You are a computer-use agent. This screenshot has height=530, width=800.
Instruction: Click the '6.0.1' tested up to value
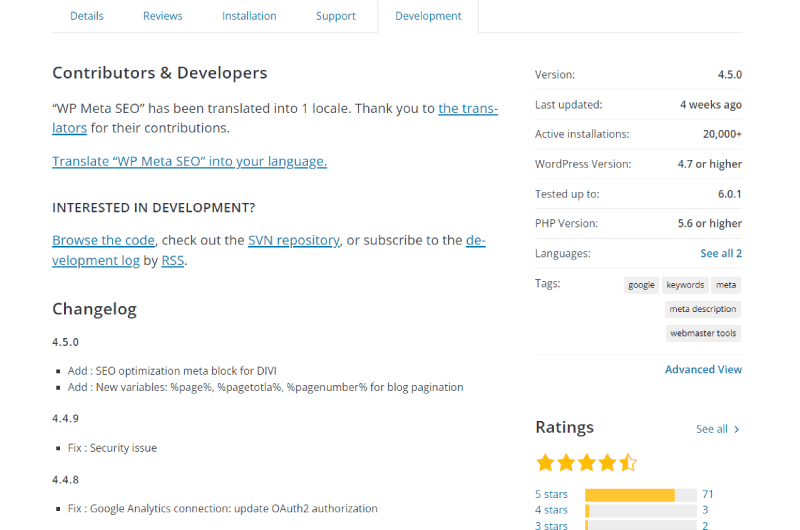(730, 194)
